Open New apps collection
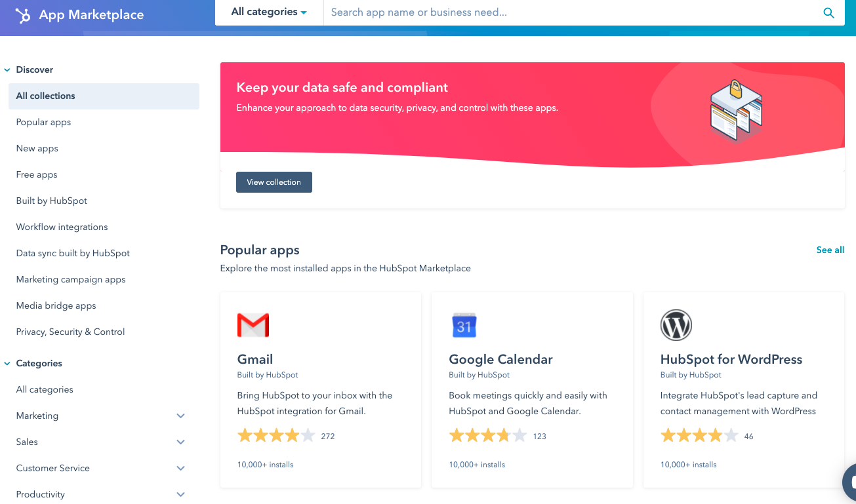 (37, 148)
